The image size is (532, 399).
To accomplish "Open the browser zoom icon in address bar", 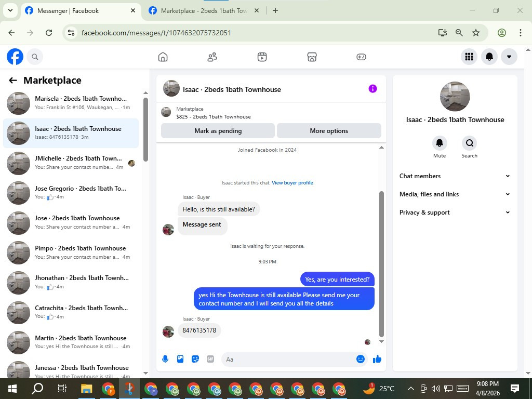I will click(x=459, y=33).
